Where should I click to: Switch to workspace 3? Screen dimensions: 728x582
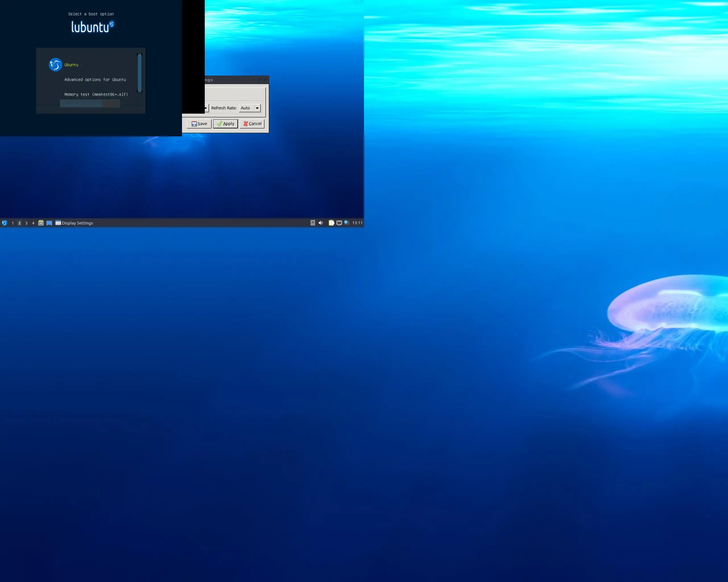click(x=26, y=223)
